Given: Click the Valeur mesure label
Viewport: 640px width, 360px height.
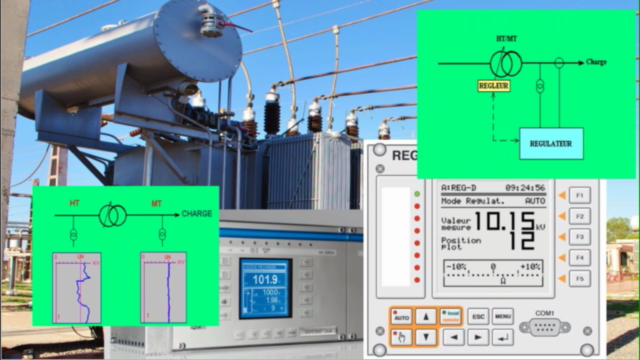Looking at the screenshot, I should (456, 224).
